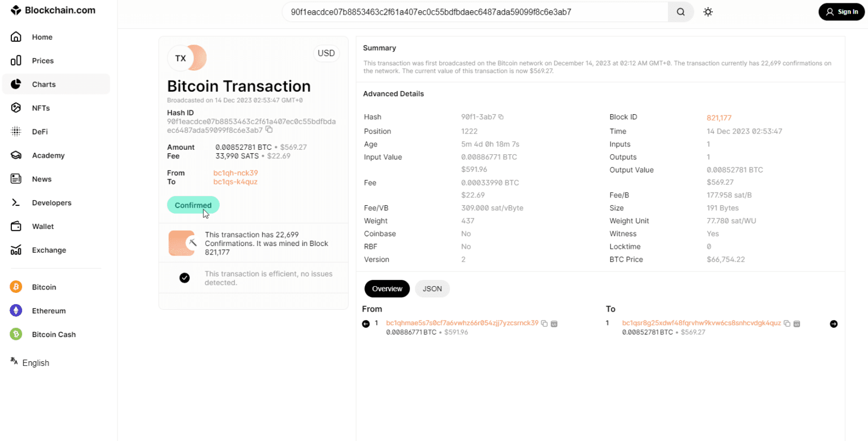
Task: Switch currency using the USD button
Action: pyautogui.click(x=326, y=54)
